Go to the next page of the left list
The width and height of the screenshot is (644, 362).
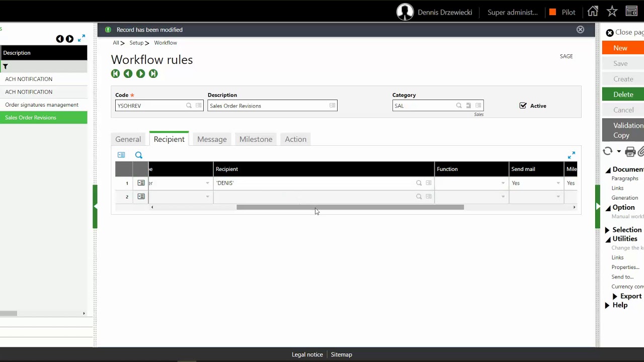coord(69,39)
